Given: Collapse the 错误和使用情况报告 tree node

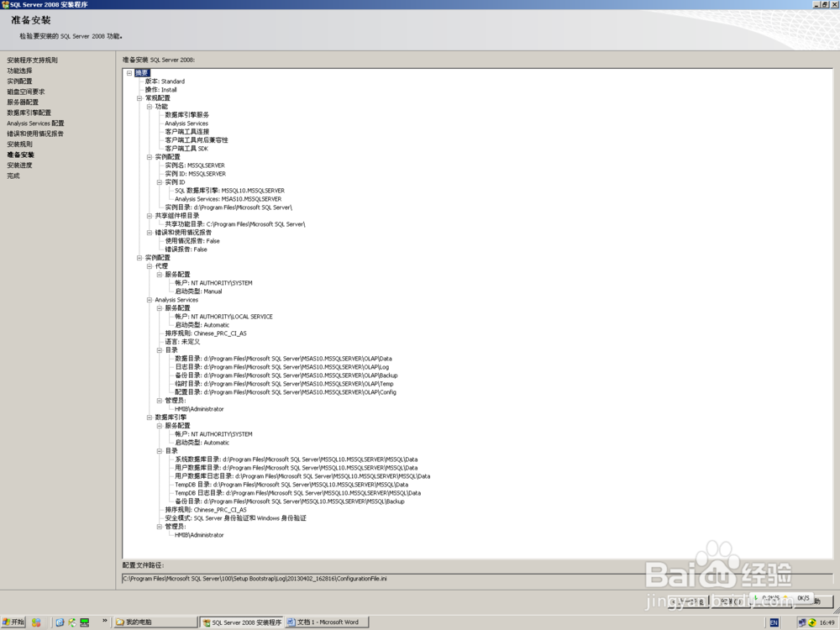Looking at the screenshot, I should pos(150,233).
